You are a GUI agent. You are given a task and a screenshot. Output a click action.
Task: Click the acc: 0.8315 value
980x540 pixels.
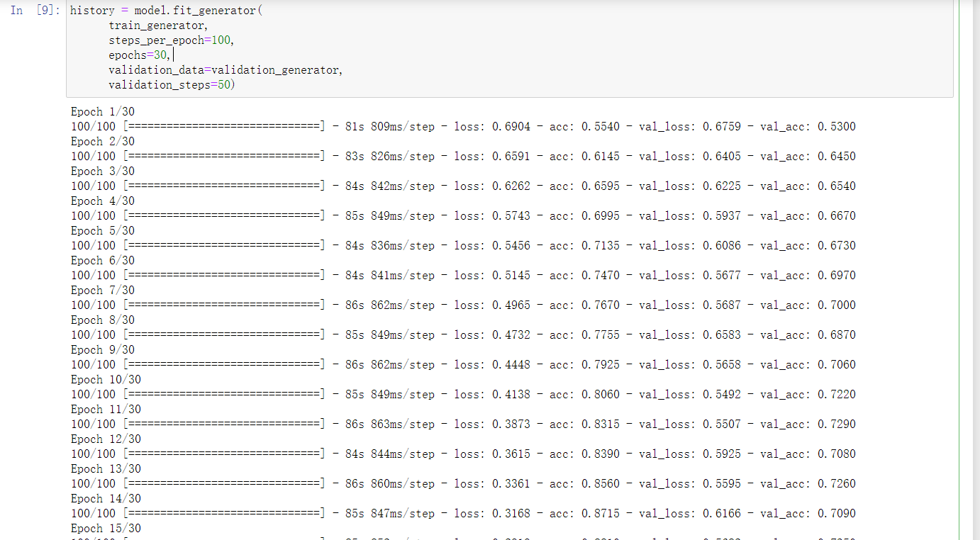584,424
